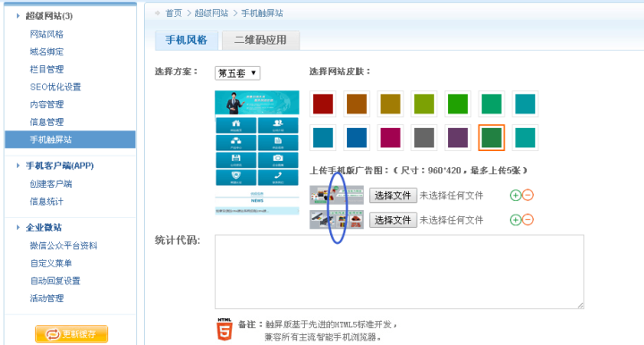Choose the olive green skin swatch
This screenshot has height=345, width=644.
[x=424, y=104]
